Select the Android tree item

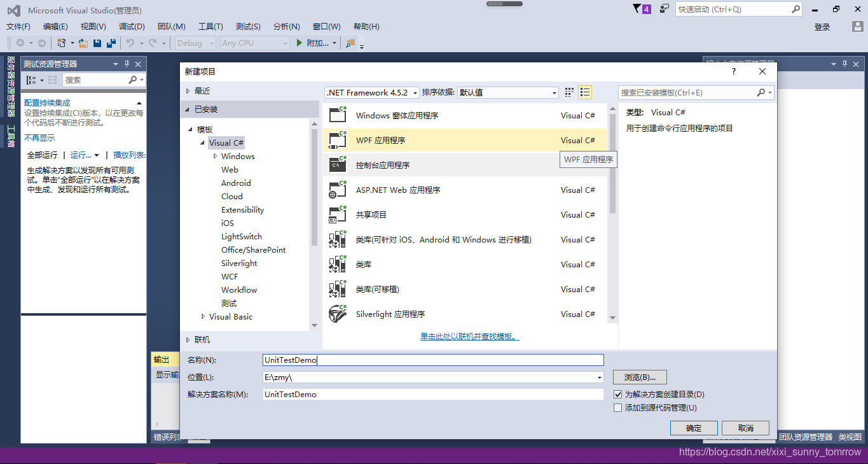pyautogui.click(x=236, y=183)
